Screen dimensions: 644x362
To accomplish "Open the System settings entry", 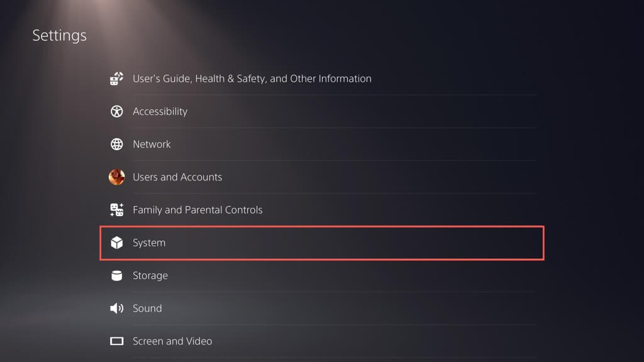I will pos(149,243).
